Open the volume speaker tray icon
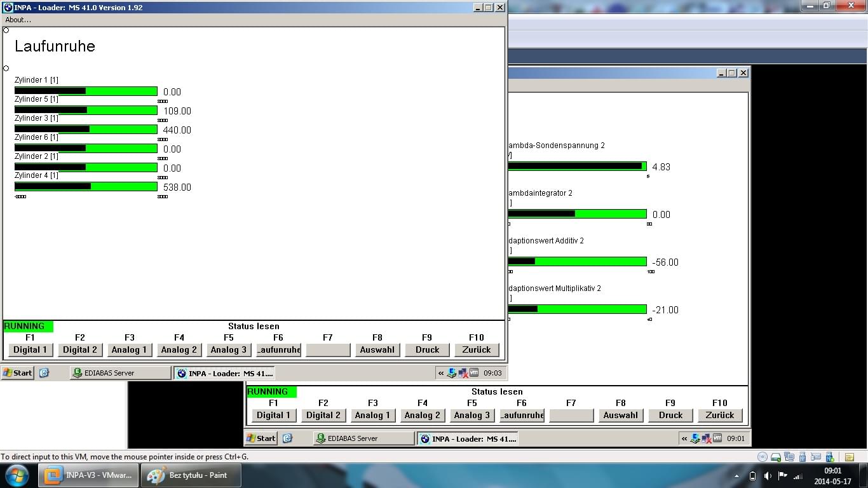Image resolution: width=868 pixels, height=488 pixels. [768, 476]
